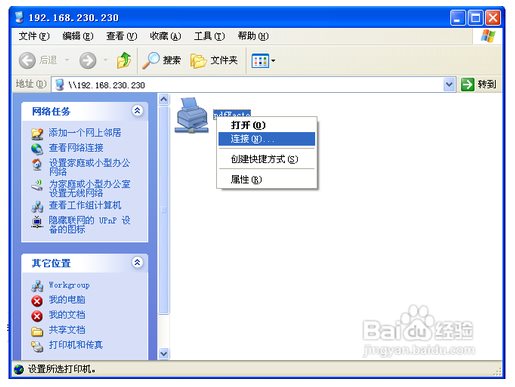Viewport: 515px width, 387px height.
Task: Open the back button history dropdown arrow
Action: (x=67, y=60)
